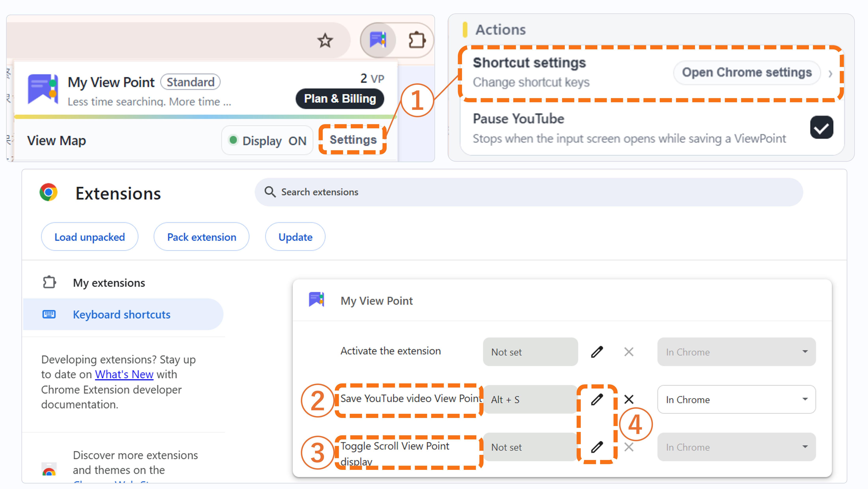Image resolution: width=868 pixels, height=489 pixels.
Task: Open scope dropdown for Save YouTube video
Action: pyautogui.click(x=737, y=399)
